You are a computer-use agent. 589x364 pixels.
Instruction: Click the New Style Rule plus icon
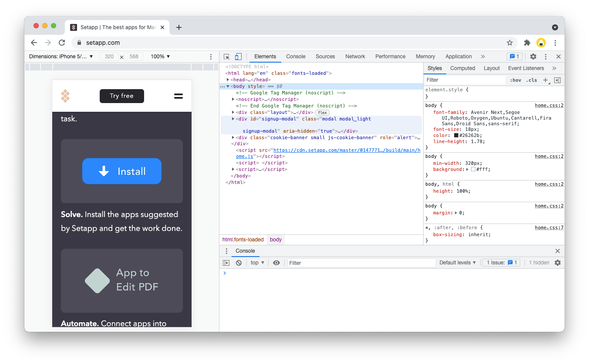coord(545,80)
